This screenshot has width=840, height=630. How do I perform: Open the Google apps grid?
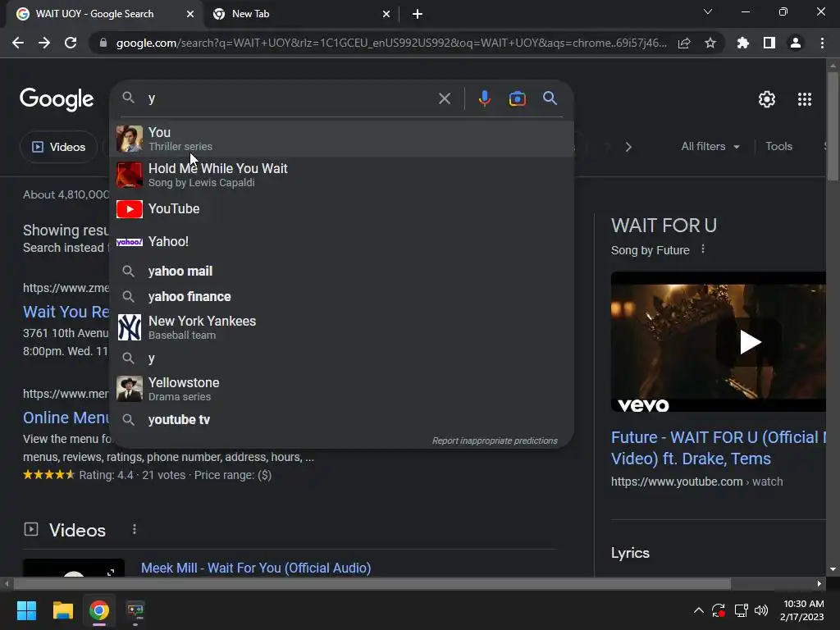pos(805,99)
